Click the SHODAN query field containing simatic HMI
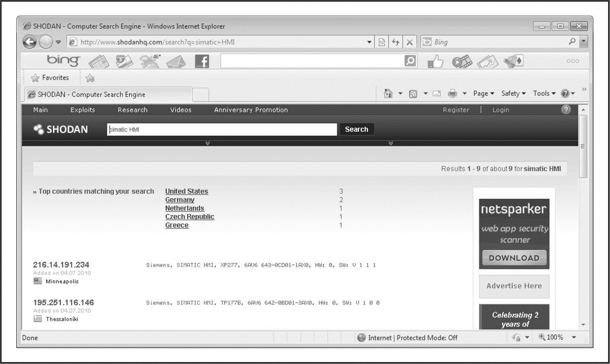Image resolution: width=610 pixels, height=364 pixels. click(222, 129)
